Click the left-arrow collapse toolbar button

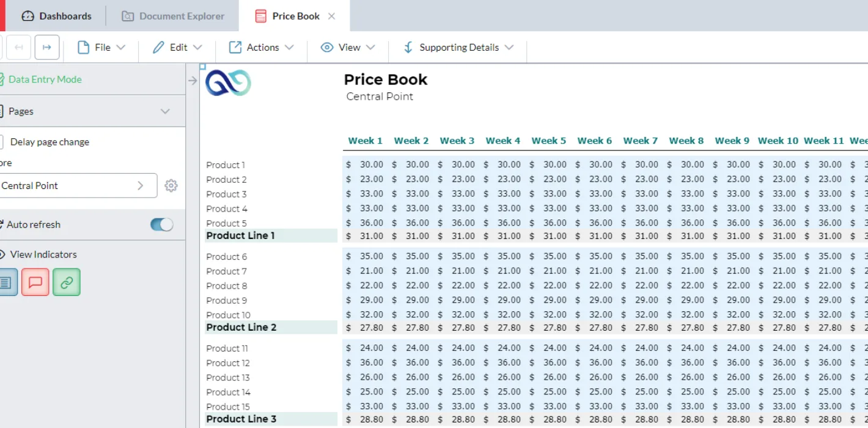[x=19, y=47]
